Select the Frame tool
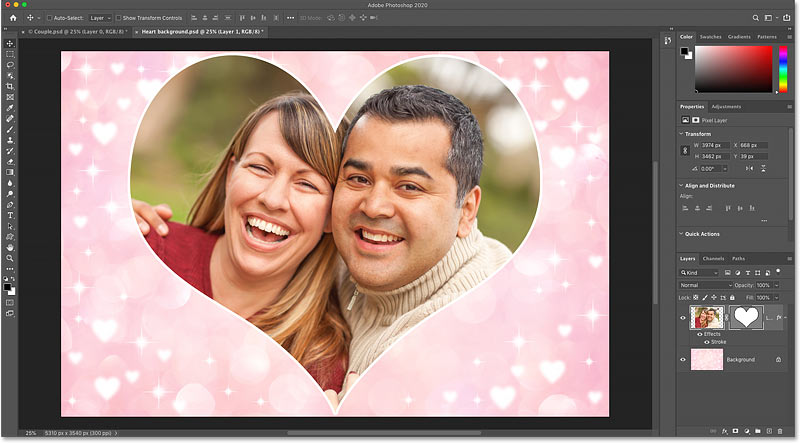 tap(10, 97)
